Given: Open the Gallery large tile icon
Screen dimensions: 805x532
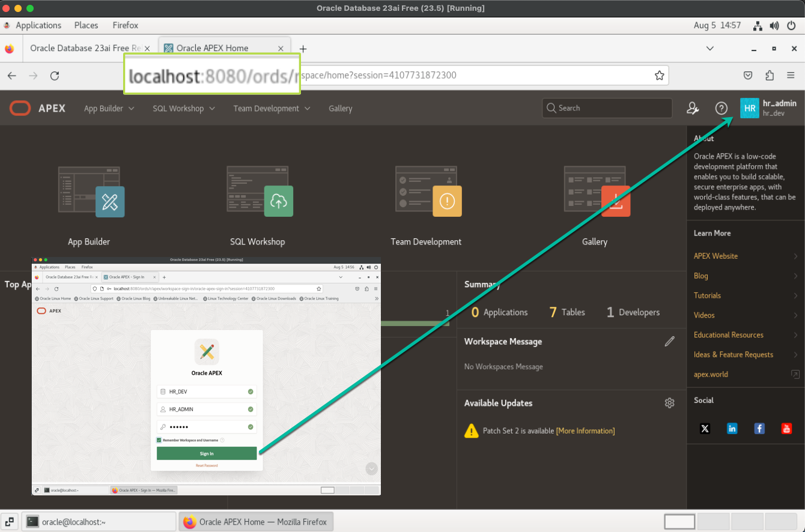Looking at the screenshot, I should pos(597,192).
